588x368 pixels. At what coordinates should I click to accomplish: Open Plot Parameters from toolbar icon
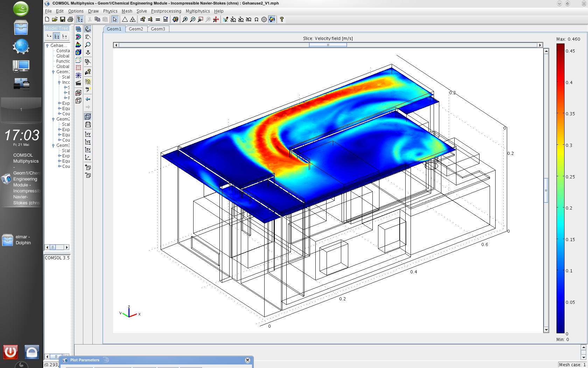pyautogui.click(x=175, y=19)
